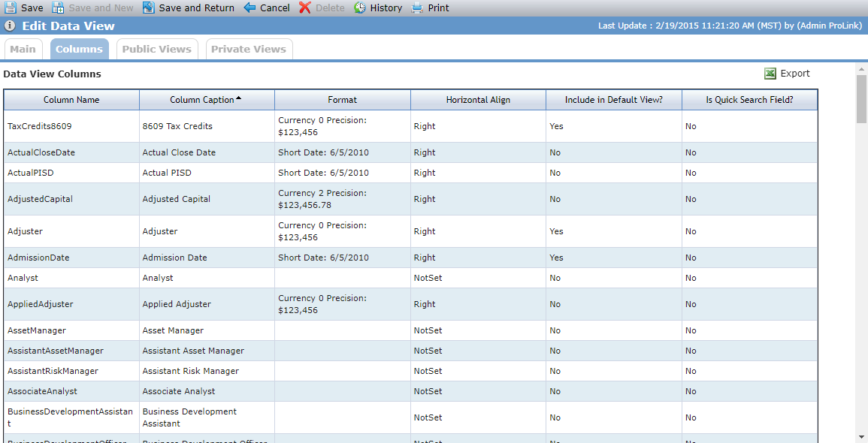Sort by Include in Default View header

(614, 100)
